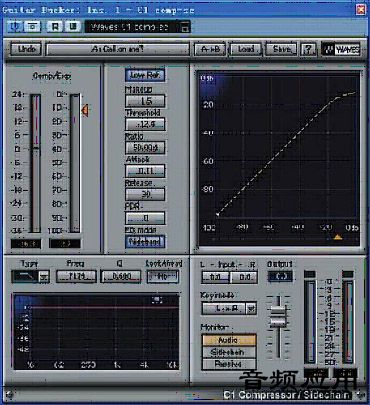Click the Key mode dropdown arrow
This screenshot has height=405, width=370.
pyautogui.click(x=251, y=308)
